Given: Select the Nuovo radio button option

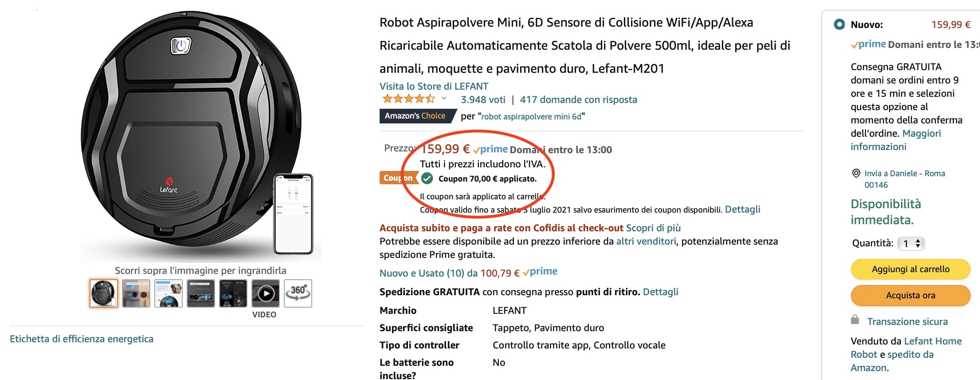Looking at the screenshot, I should pos(839,24).
